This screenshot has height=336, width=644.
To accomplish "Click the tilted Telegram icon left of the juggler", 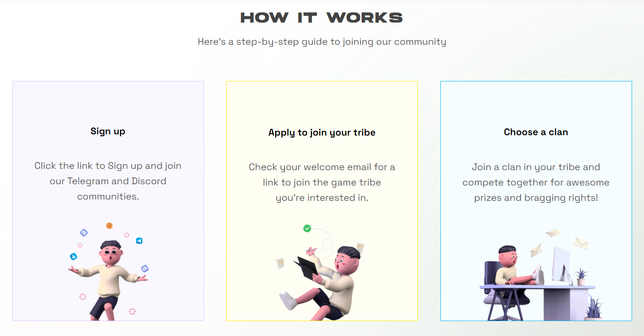I will [x=74, y=257].
